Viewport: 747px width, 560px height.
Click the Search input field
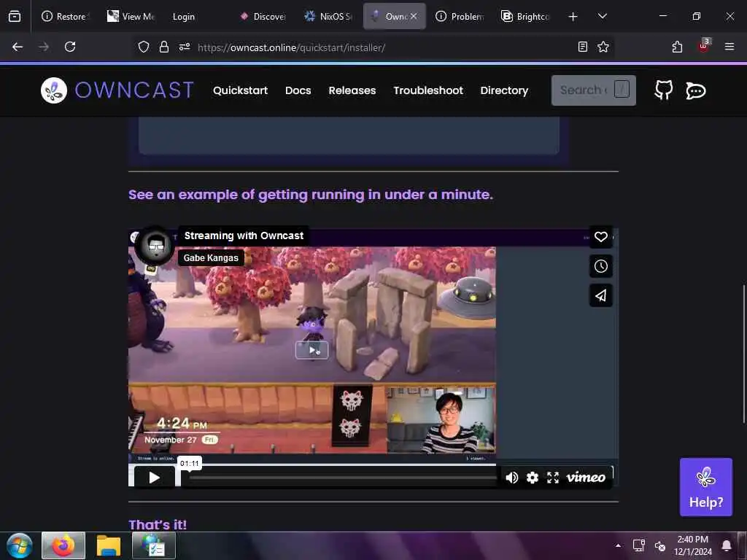[593, 90]
